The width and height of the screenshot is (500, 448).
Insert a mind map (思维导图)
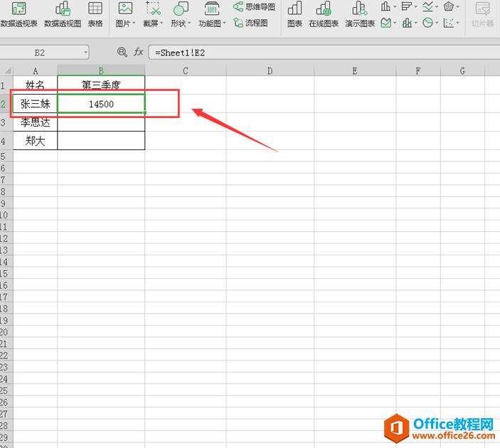254,6
